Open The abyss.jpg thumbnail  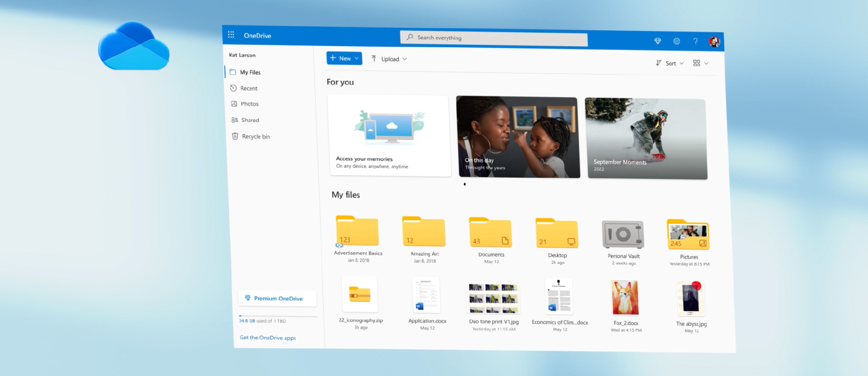(x=691, y=299)
